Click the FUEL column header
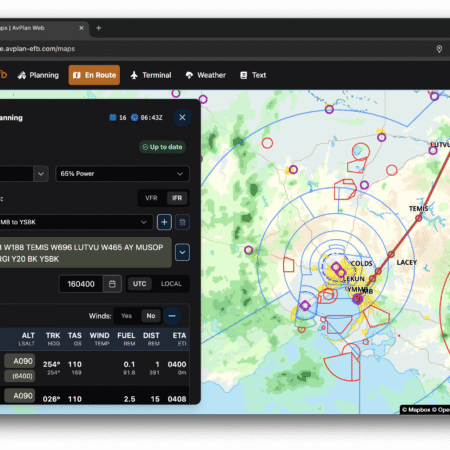450x450 pixels. coord(126,335)
